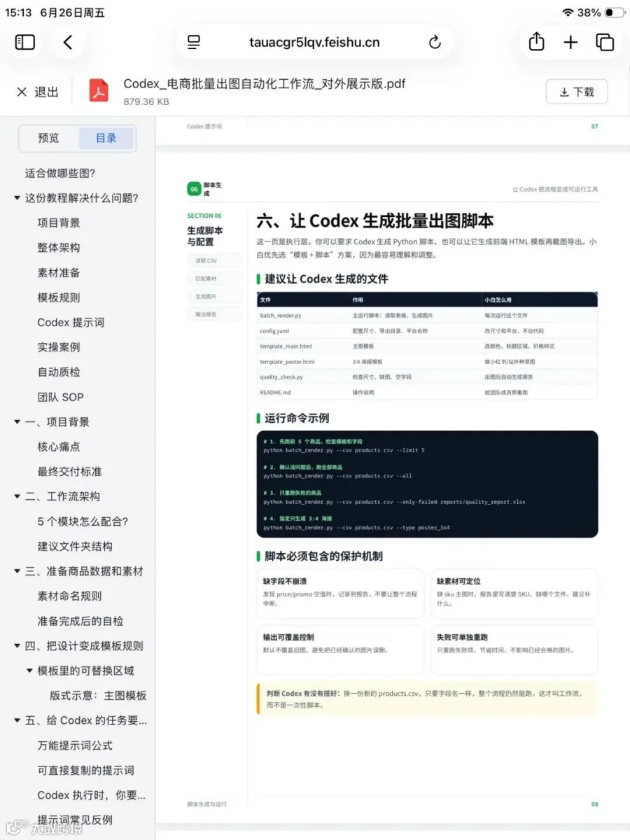Viewport: 630px width, 840px height.
Task: Collapse the 三、准备商品数据和素材 section
Action: (x=17, y=571)
